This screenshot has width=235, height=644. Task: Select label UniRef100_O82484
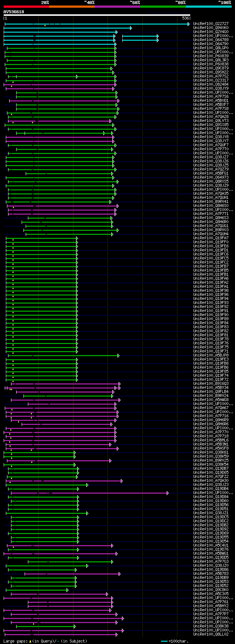(211, 85)
